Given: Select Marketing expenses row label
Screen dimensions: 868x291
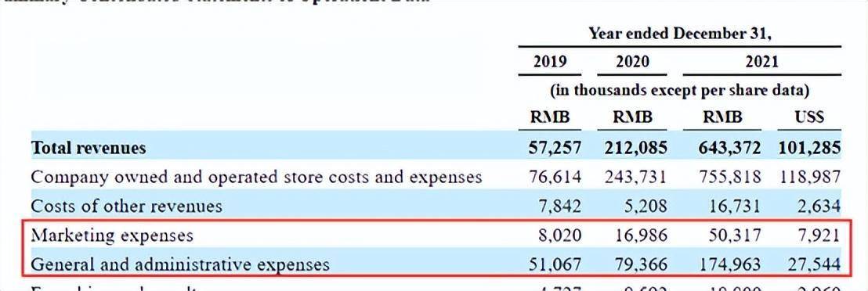Looking at the screenshot, I should coord(112,235).
